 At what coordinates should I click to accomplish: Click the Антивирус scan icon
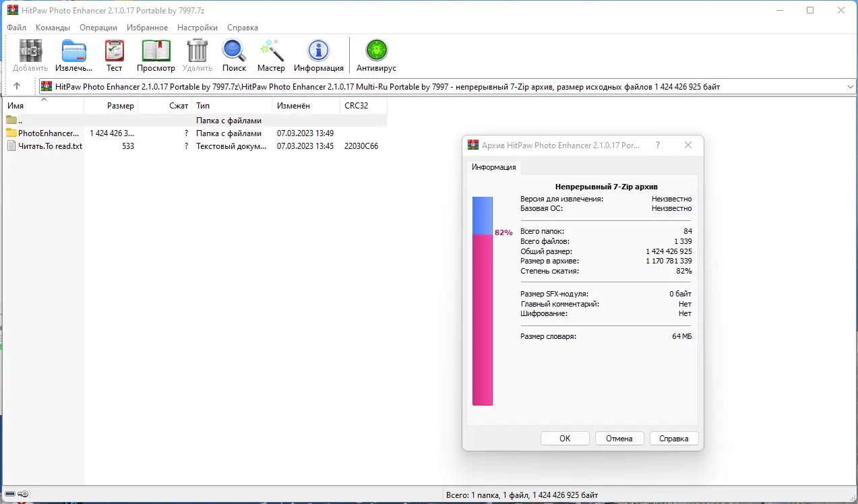tap(376, 51)
